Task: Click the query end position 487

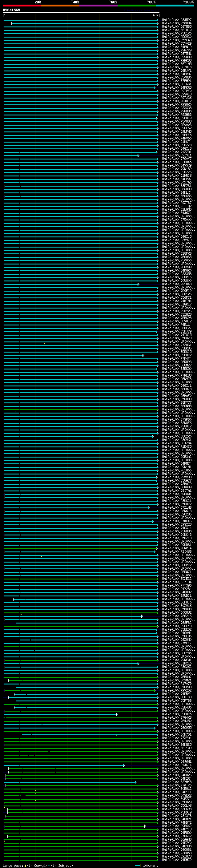Action: point(155,15)
